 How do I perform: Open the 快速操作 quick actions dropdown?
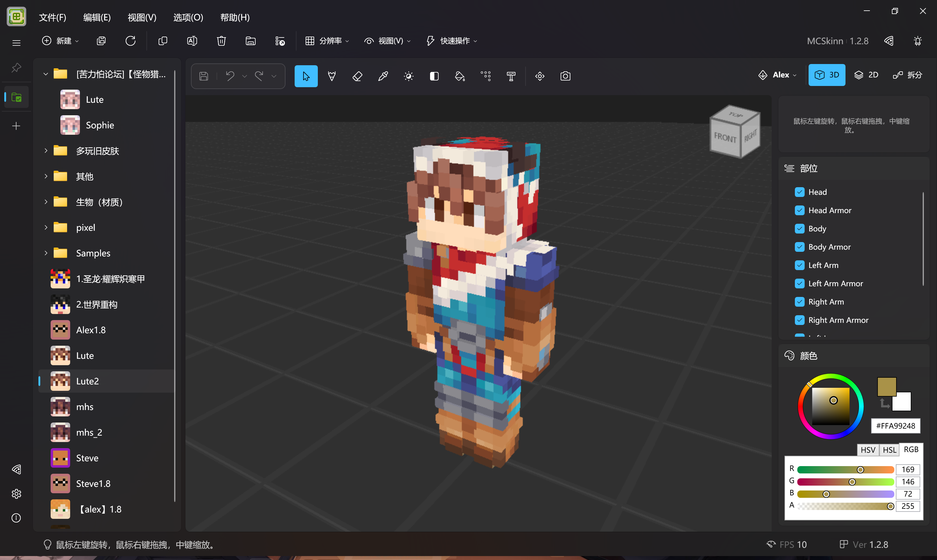(x=452, y=41)
